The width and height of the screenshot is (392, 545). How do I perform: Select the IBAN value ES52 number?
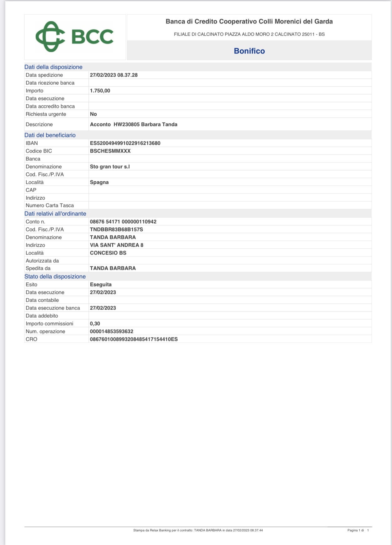[125, 143]
